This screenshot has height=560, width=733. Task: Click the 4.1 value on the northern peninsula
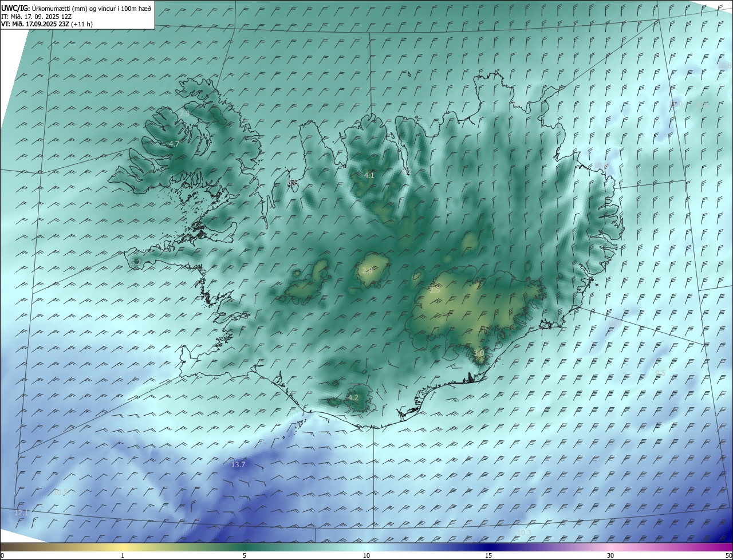click(x=369, y=175)
